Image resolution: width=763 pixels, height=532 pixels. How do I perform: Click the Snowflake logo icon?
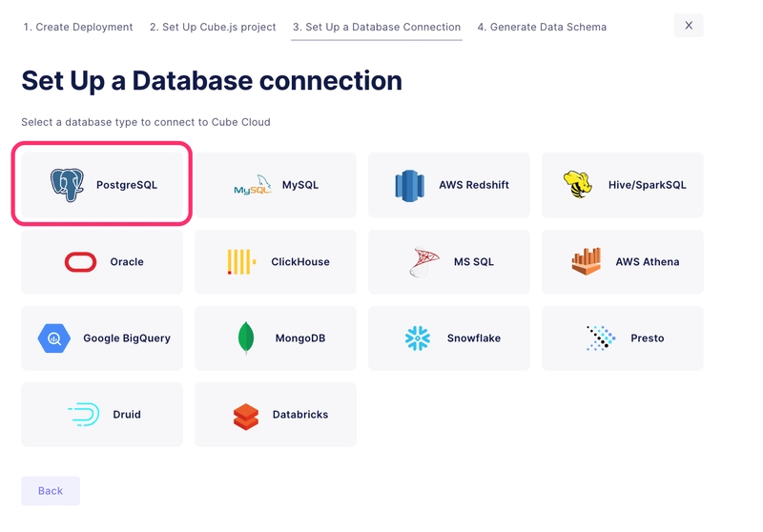[x=418, y=338]
